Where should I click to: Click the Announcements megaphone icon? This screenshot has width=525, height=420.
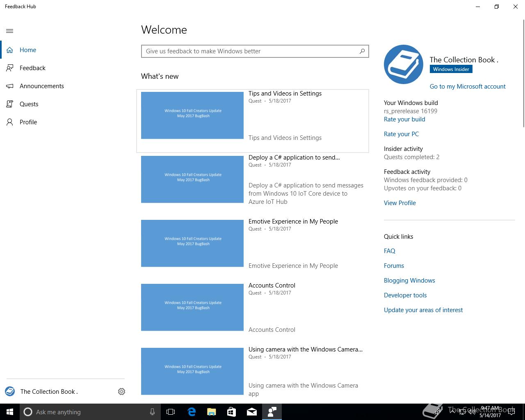pyautogui.click(x=10, y=86)
